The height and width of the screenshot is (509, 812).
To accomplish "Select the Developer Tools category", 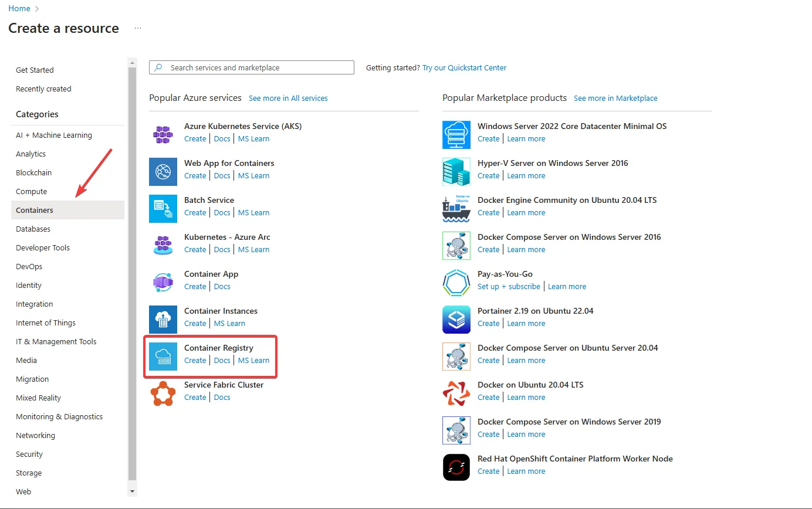I will click(x=67, y=247).
